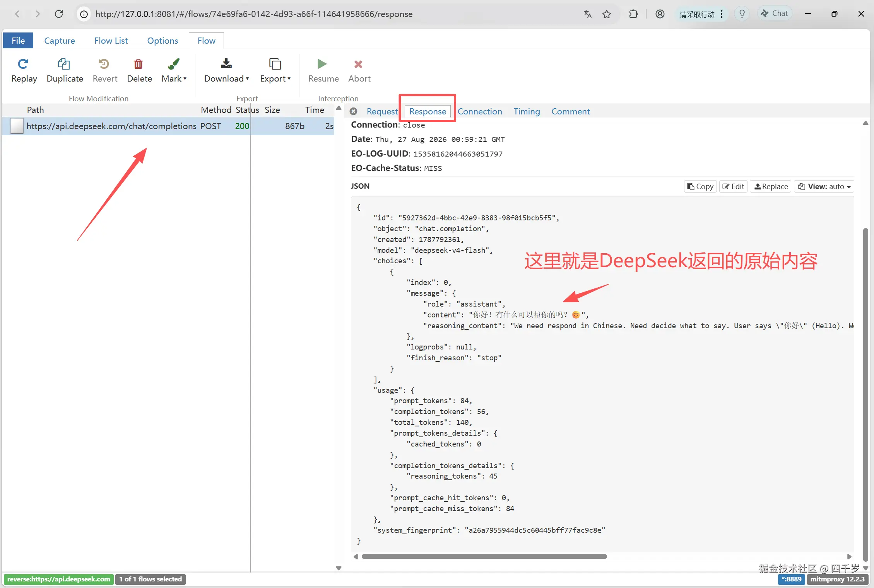View site information icon in address bar
Viewport: 874px width, 588px height.
click(x=84, y=14)
